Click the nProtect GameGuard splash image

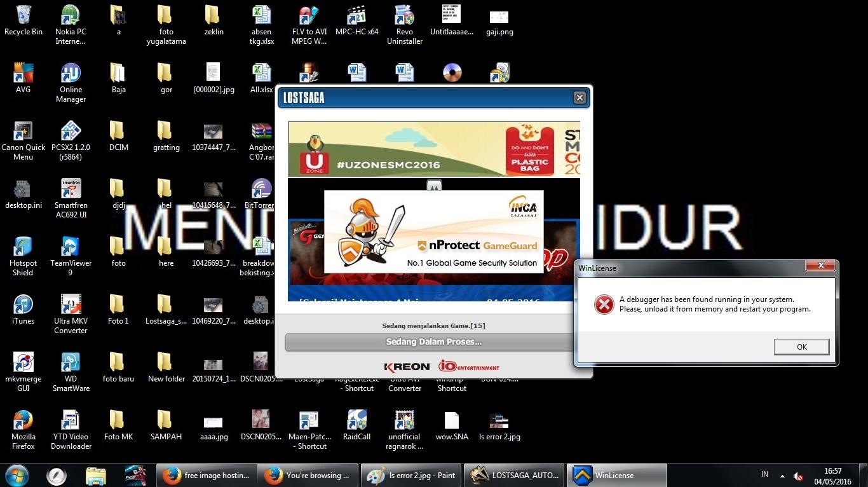pyautogui.click(x=433, y=231)
